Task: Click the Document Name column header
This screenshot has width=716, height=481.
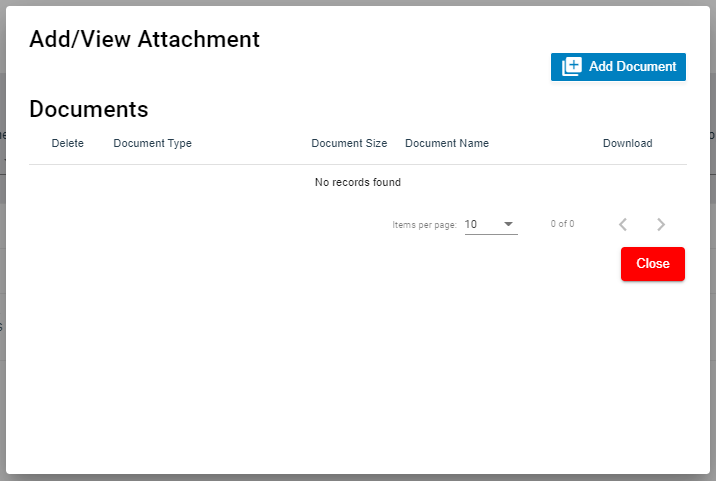Action: [x=447, y=144]
